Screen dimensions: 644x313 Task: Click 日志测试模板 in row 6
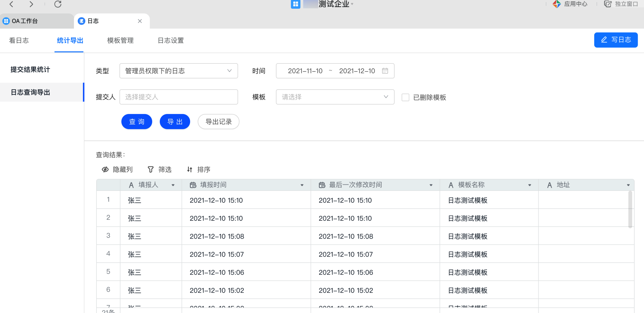click(468, 290)
